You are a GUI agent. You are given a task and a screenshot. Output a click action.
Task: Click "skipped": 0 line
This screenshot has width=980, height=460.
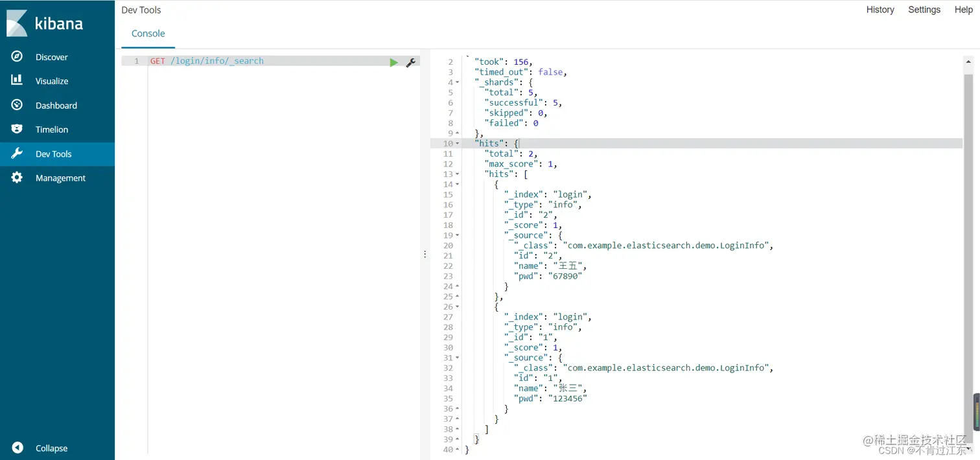[x=515, y=113]
